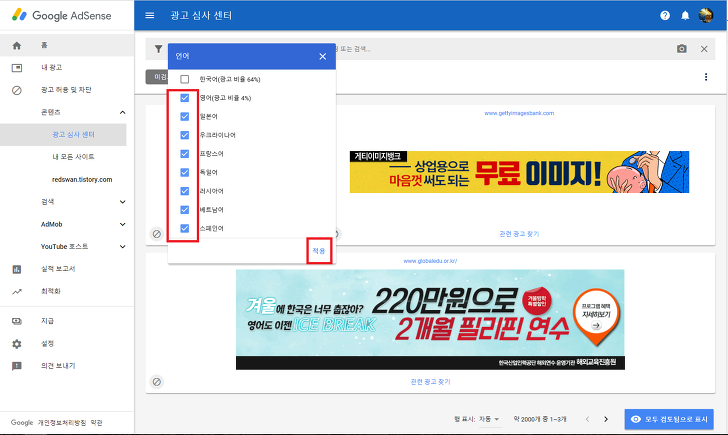728x435 pixels.
Task: Collapse the 콘텐츠 section chevron
Action: (123, 112)
